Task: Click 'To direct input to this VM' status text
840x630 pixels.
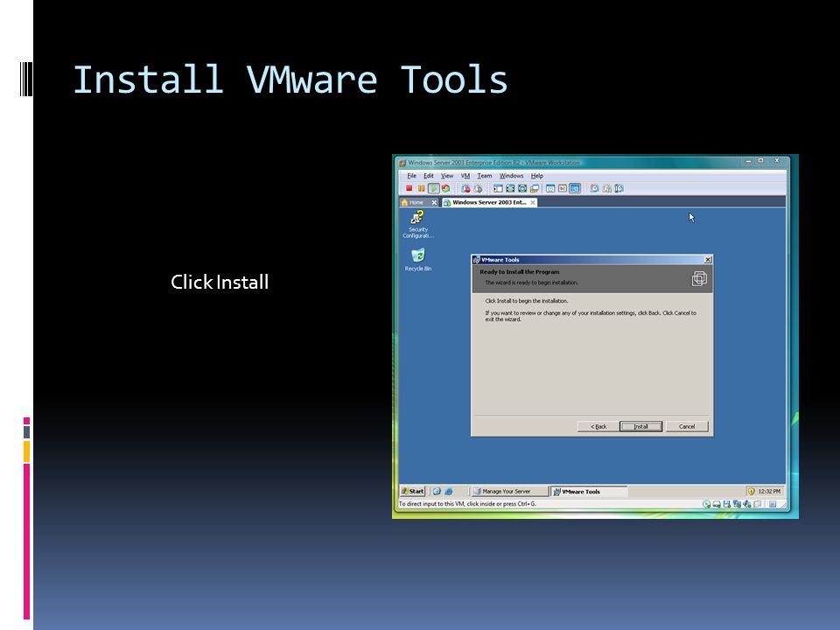Action: [467, 504]
